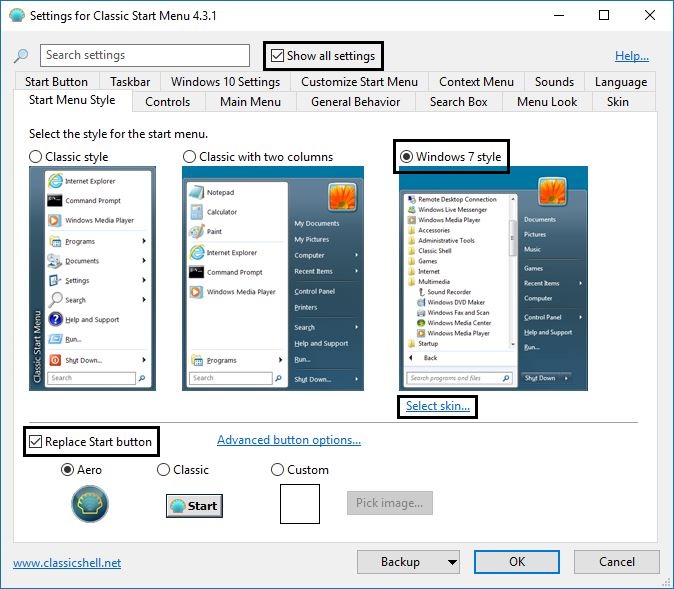This screenshot has width=674, height=589.
Task: Click the empty custom button image box
Action: click(x=300, y=504)
